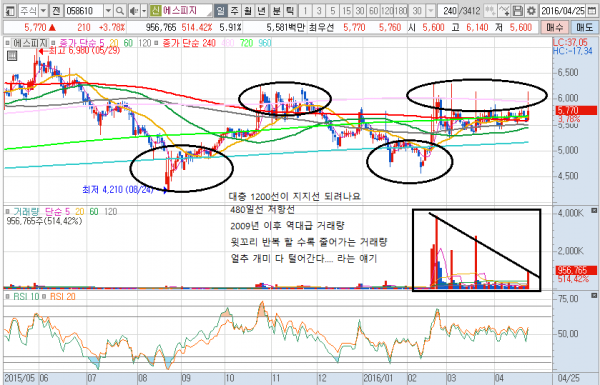
Task: Select the 틱 tick chart period
Action: [x=290, y=11]
